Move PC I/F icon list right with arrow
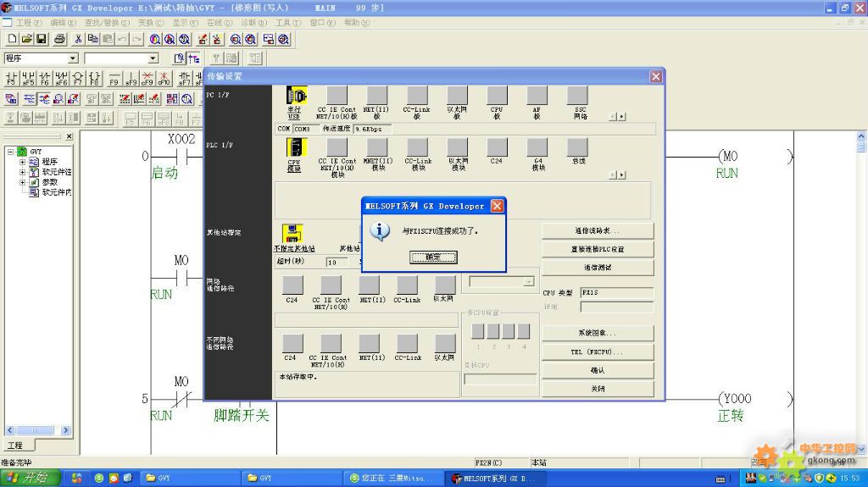The width and height of the screenshot is (868, 487). 622,117
